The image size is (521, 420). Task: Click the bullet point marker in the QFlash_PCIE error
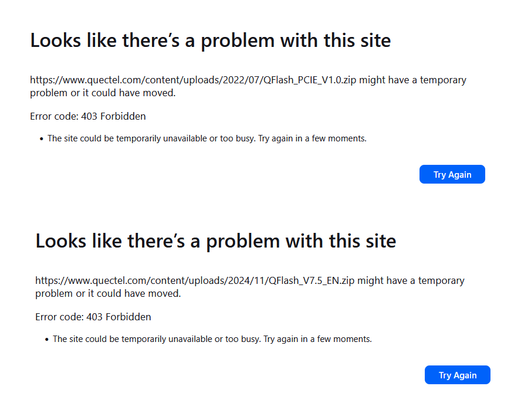[x=42, y=139]
